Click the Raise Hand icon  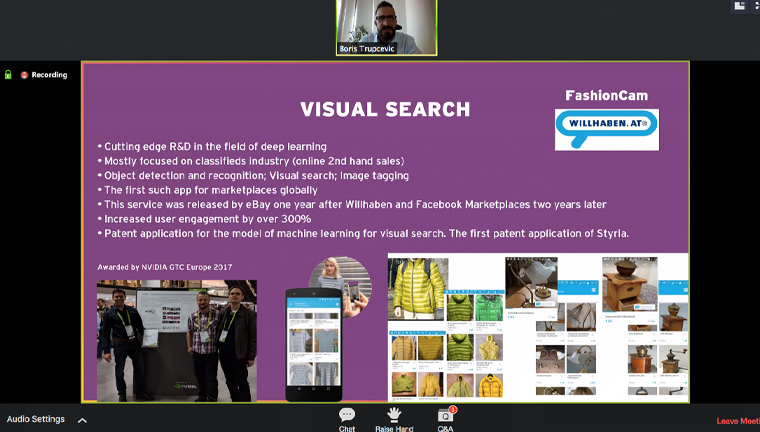[x=394, y=415]
